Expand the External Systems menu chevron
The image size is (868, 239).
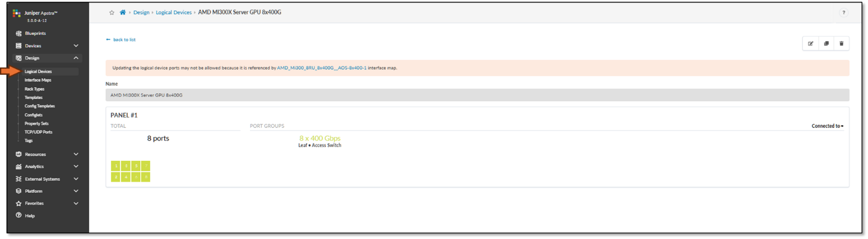(76, 179)
